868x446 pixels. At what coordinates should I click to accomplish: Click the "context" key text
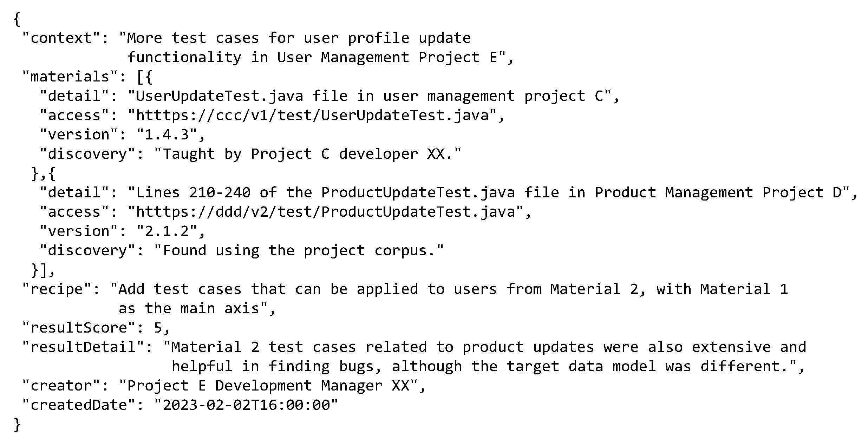[62, 38]
